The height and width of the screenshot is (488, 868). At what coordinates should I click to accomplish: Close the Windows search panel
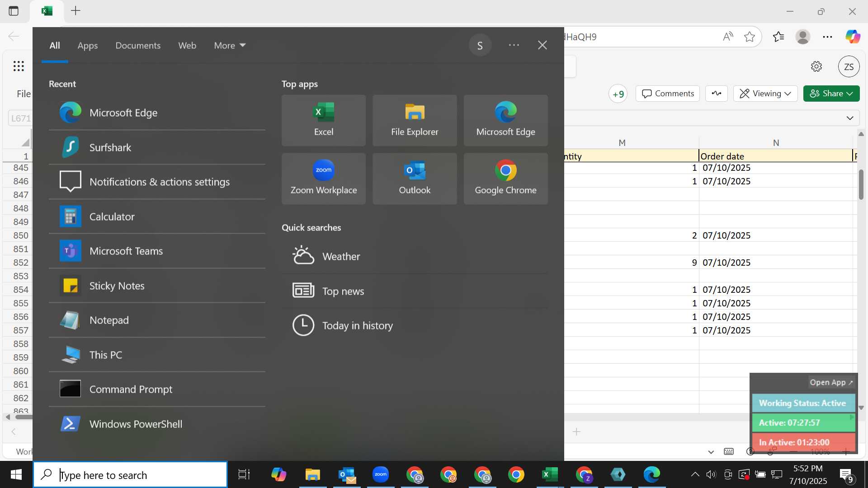tap(542, 45)
